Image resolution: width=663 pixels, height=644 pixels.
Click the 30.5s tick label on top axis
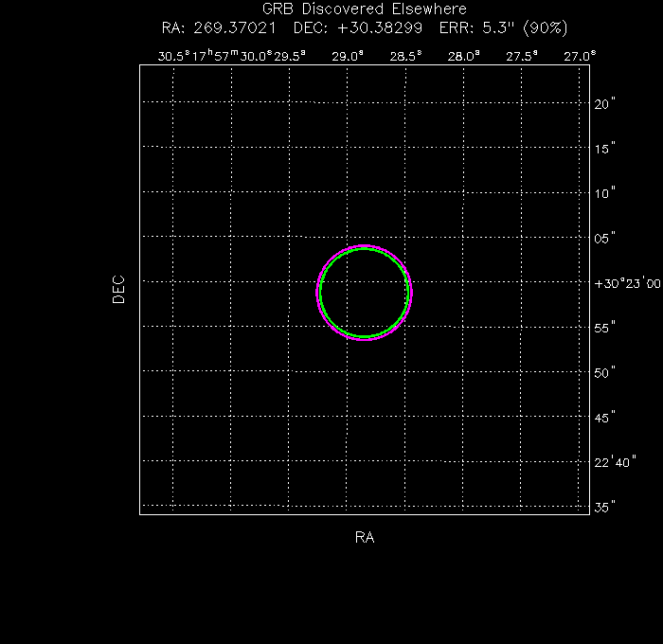point(172,56)
